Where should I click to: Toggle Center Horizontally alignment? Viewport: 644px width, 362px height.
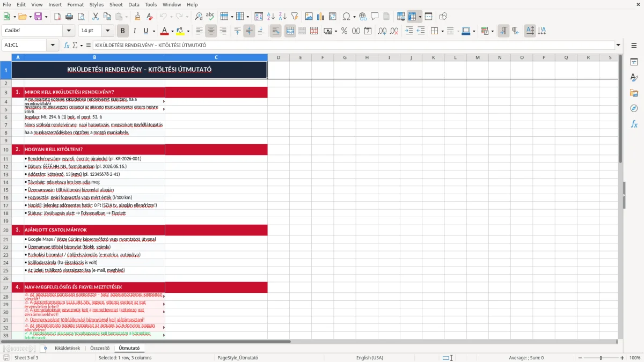211,31
